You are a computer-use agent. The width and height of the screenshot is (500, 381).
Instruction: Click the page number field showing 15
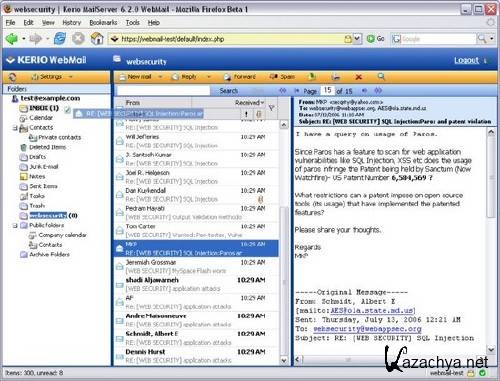pos(328,90)
